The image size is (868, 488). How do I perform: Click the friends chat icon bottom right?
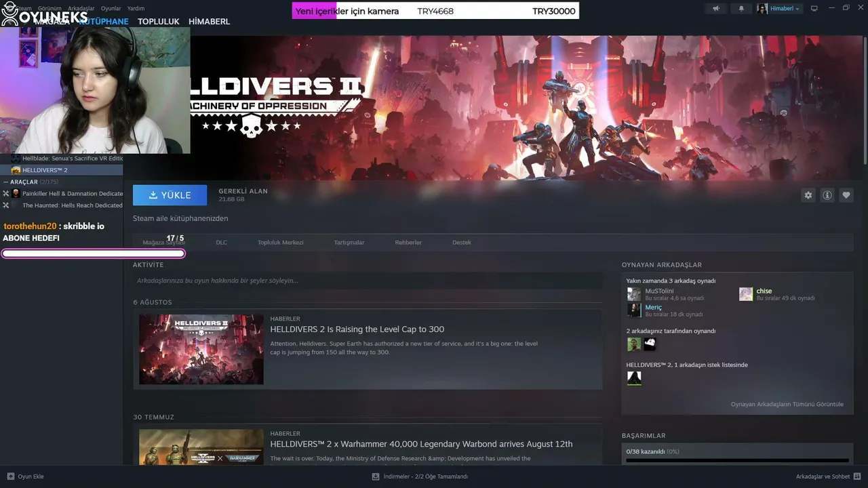coord(857,476)
